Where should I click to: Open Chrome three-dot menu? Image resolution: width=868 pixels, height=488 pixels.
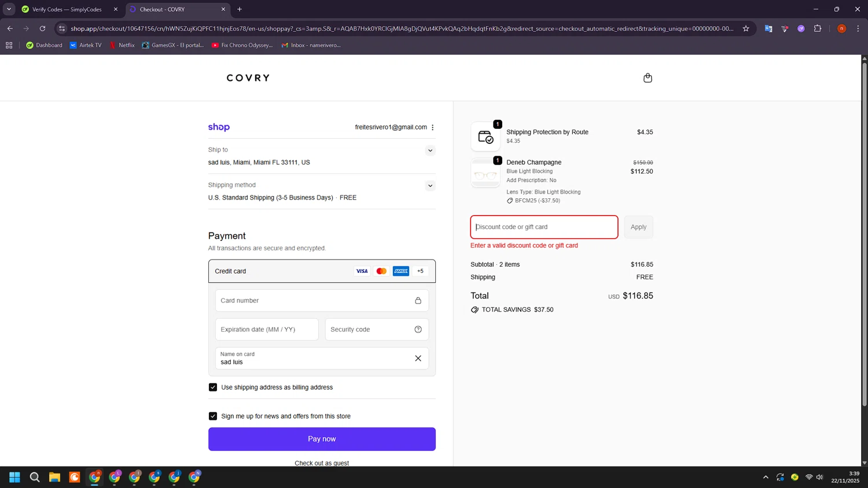pyautogui.click(x=858, y=28)
